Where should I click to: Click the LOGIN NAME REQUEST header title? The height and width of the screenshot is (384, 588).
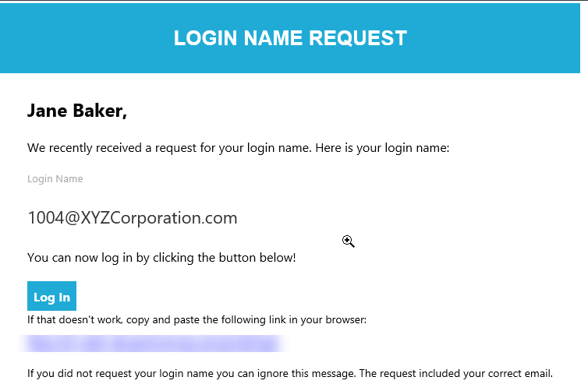coord(290,38)
